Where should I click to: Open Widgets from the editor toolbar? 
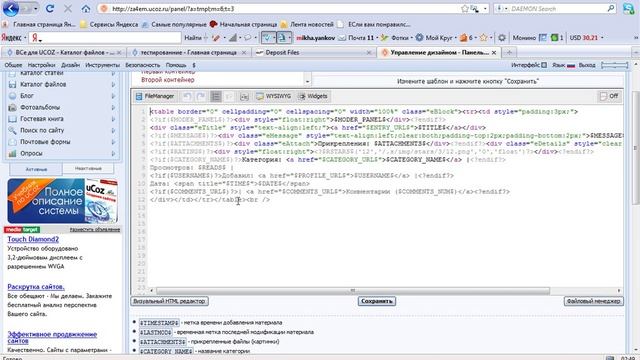(313, 96)
